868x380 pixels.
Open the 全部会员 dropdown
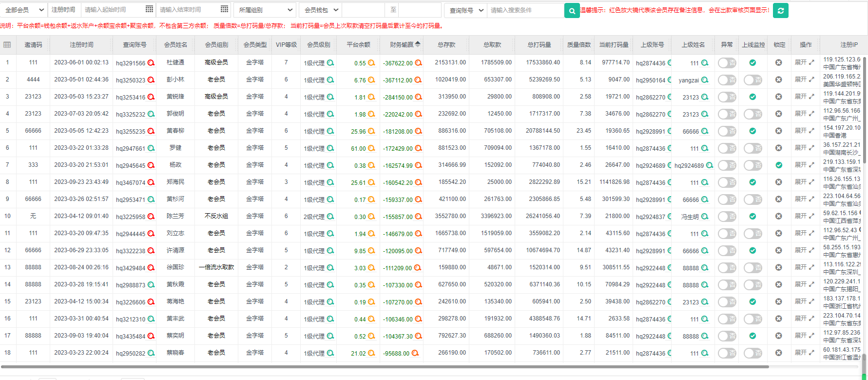point(24,10)
